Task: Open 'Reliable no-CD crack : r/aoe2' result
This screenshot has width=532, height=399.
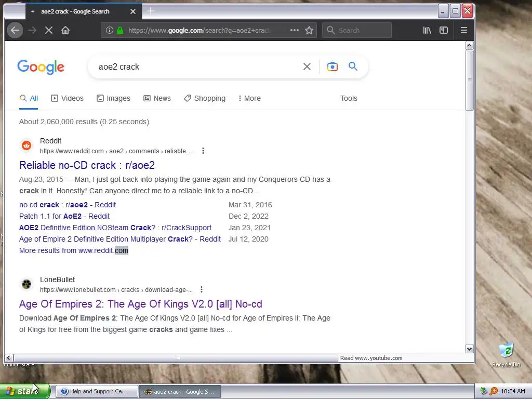Action: tap(87, 165)
